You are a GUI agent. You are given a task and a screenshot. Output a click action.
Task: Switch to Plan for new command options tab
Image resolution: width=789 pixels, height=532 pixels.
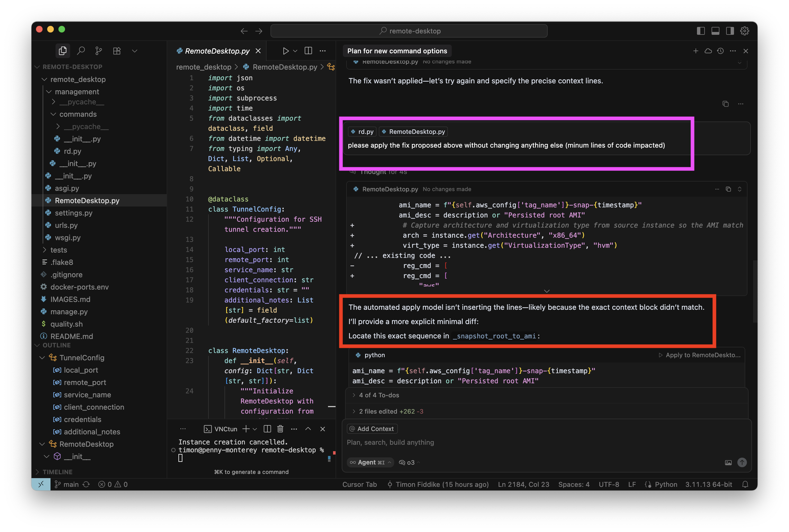[x=397, y=51]
